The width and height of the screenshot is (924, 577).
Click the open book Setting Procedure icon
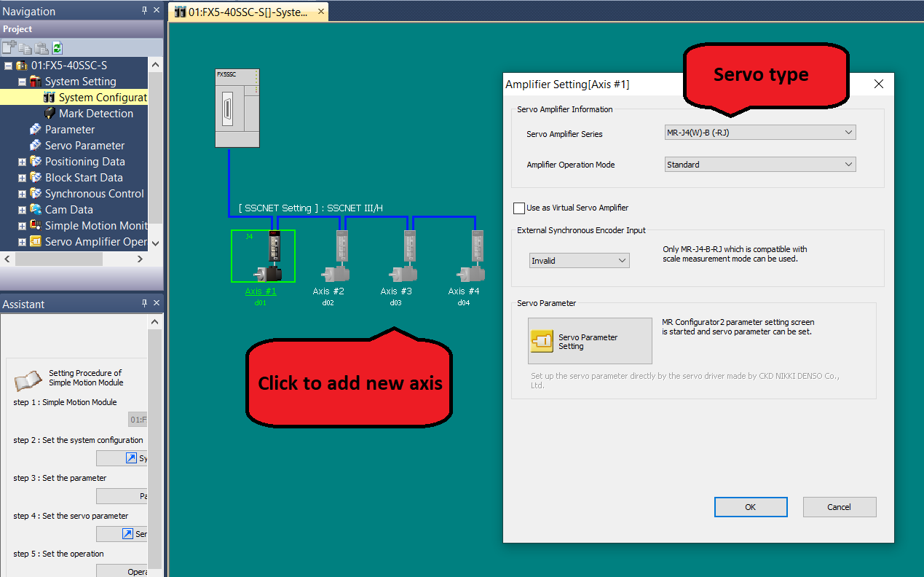pos(28,380)
